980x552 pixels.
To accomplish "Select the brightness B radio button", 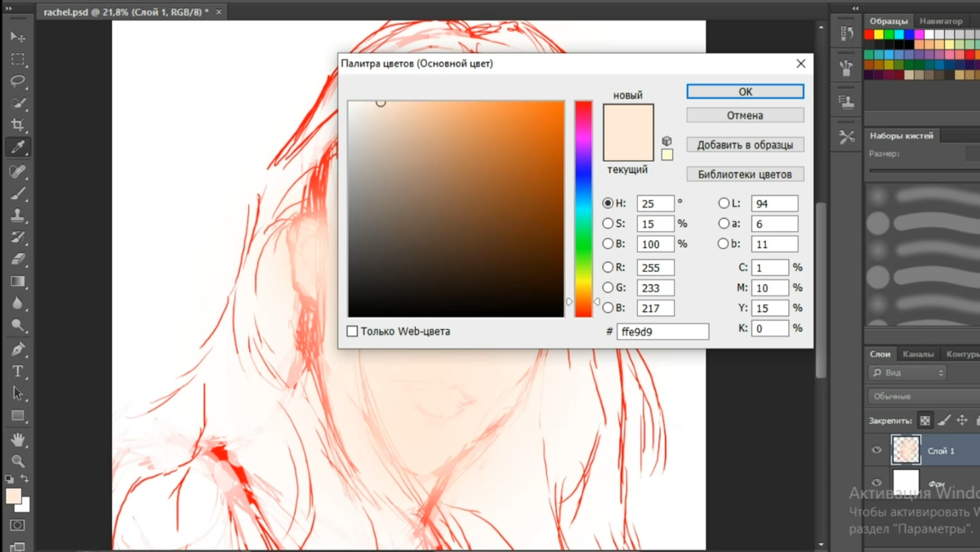I will [x=608, y=243].
